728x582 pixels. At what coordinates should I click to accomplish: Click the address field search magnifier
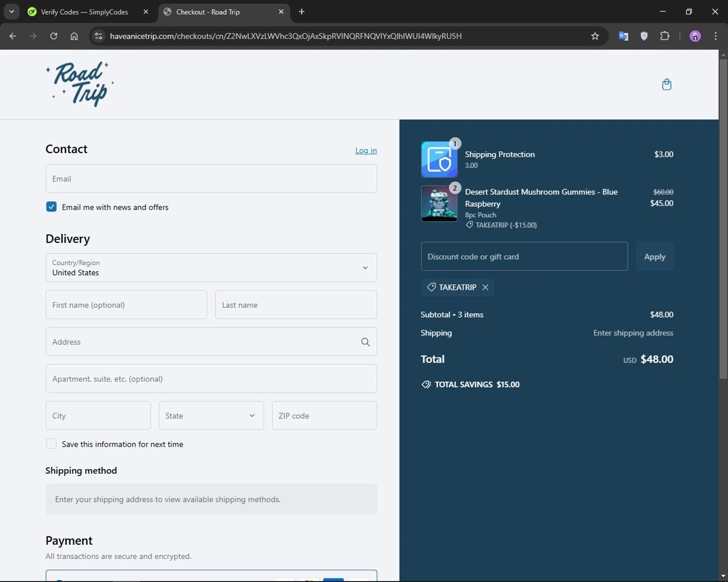pyautogui.click(x=365, y=342)
